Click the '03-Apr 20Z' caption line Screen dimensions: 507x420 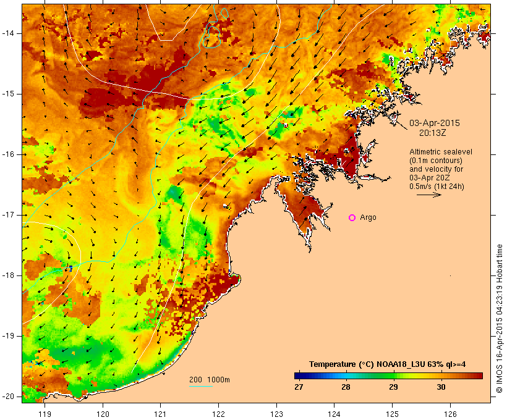pyautogui.click(x=429, y=178)
